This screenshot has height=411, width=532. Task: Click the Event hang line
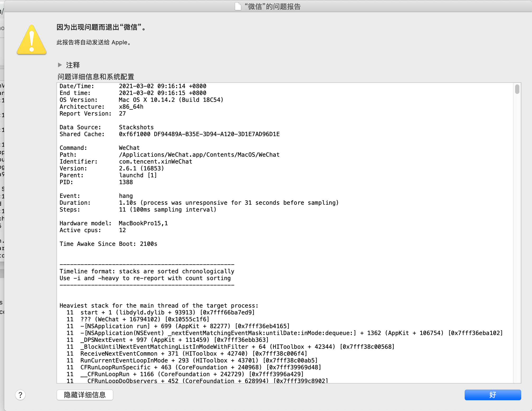[x=96, y=196]
